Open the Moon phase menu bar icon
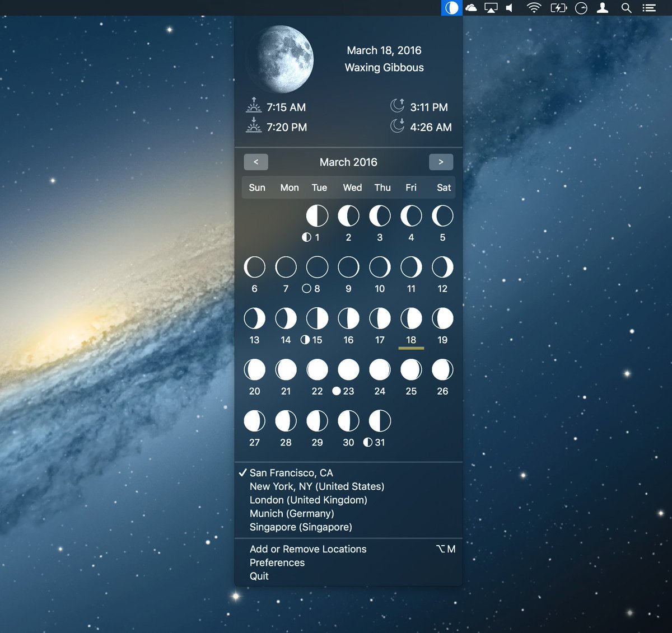The height and width of the screenshot is (633, 672). point(451,8)
